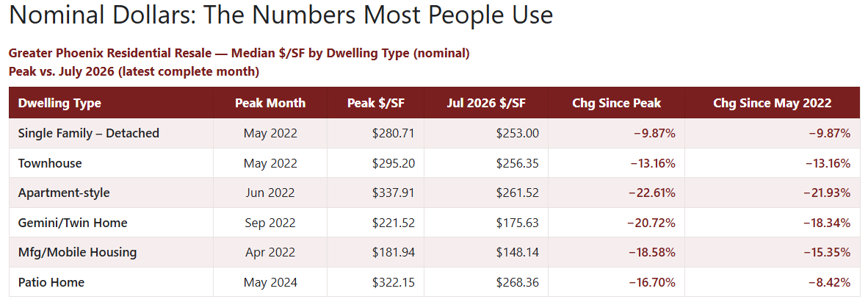Image resolution: width=868 pixels, height=305 pixels.
Task: Select the Mfg/Mobile Housing row label
Action: 77,252
